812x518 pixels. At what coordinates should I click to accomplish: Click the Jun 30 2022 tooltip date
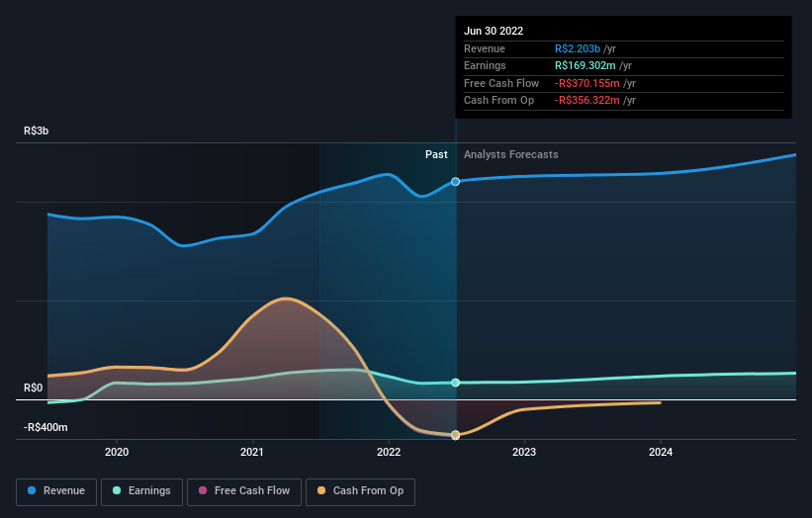pyautogui.click(x=494, y=31)
